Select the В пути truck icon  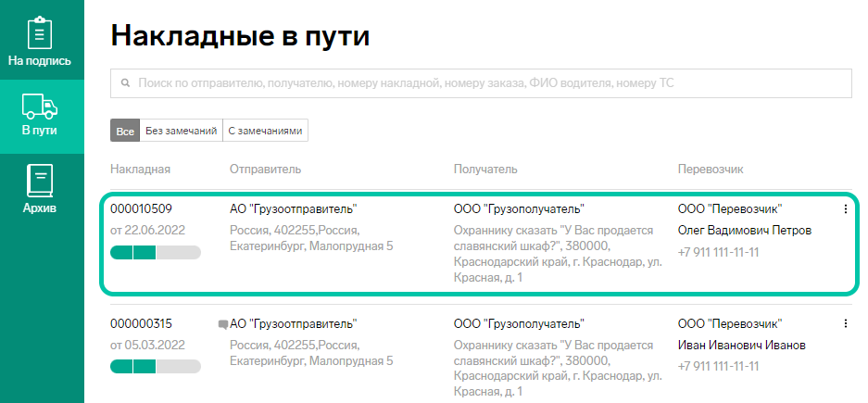tap(40, 107)
